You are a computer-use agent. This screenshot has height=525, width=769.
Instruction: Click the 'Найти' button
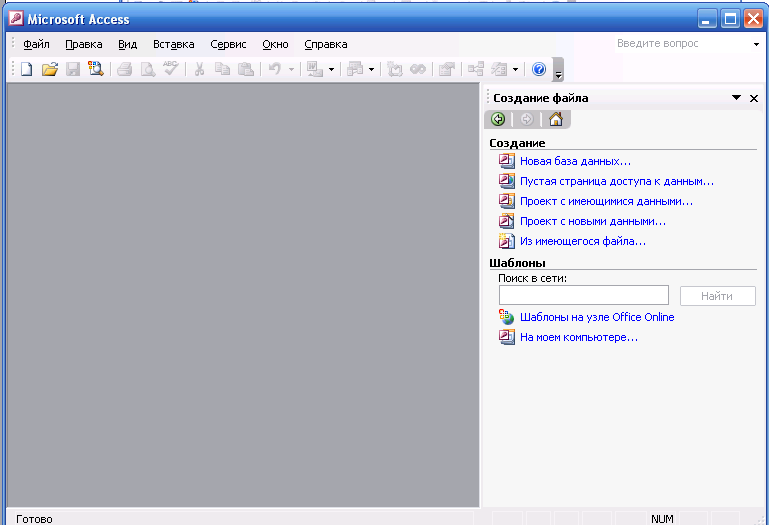click(x=718, y=296)
